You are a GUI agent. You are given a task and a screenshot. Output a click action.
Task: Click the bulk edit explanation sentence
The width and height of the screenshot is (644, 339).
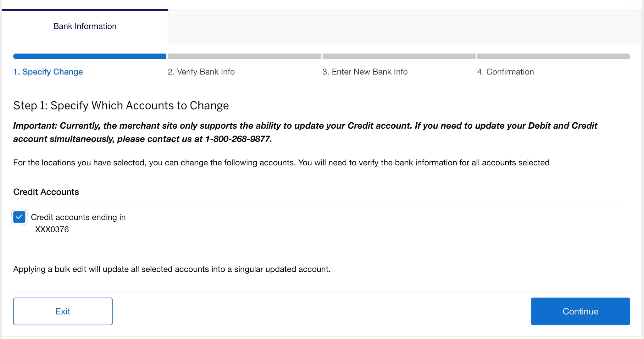(x=172, y=269)
